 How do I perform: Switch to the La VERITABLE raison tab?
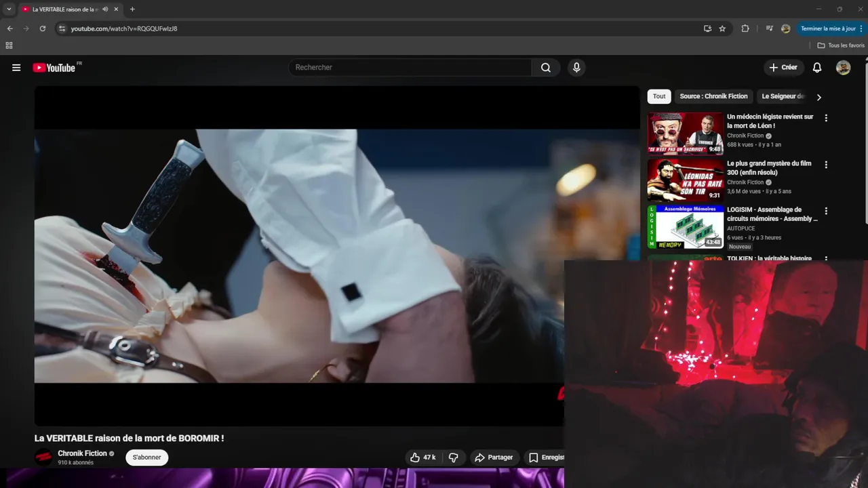pos(64,9)
